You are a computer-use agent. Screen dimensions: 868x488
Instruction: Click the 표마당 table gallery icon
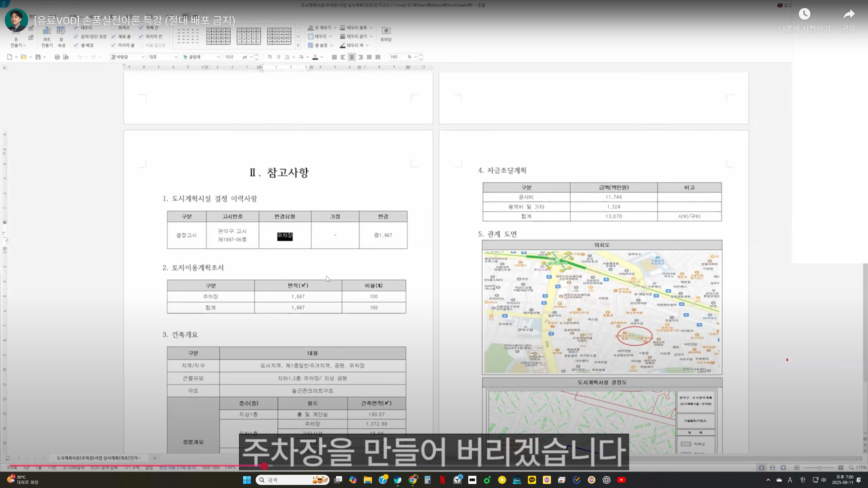coord(386,31)
